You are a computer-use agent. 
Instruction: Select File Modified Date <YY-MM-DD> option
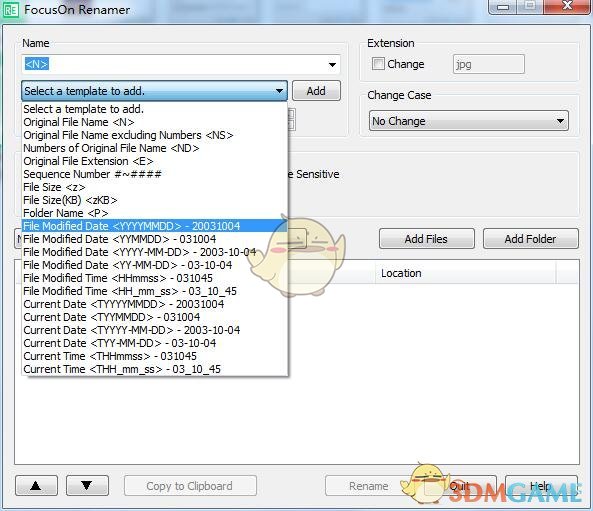point(154,265)
